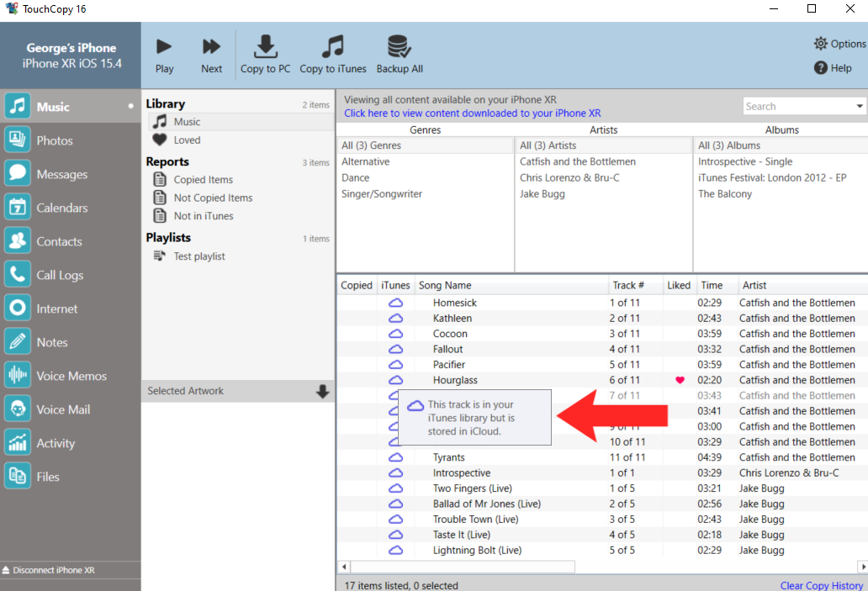The height and width of the screenshot is (591, 868).
Task: Collapse the Selected Artwork panel arrow
Action: (x=322, y=391)
